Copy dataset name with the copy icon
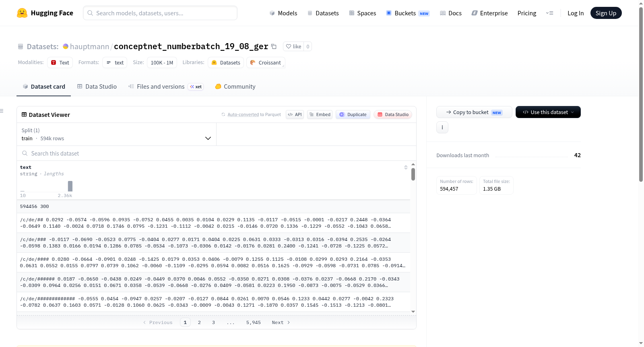644x347 pixels. [274, 46]
